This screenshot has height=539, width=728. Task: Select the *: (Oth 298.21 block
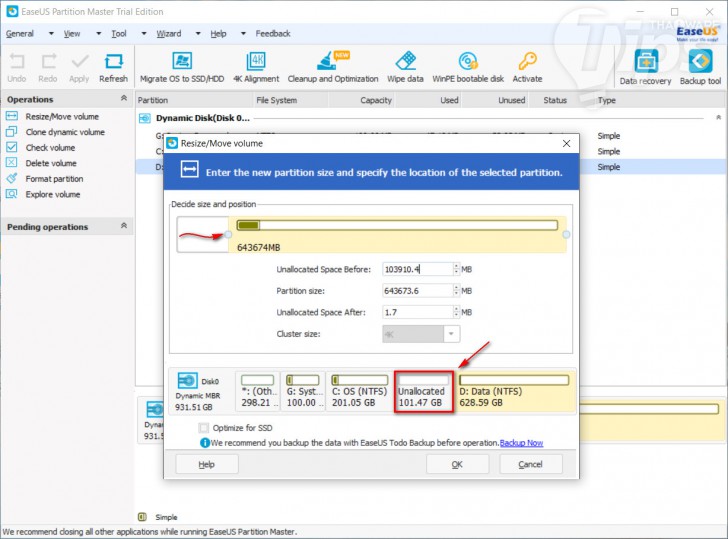(x=258, y=391)
